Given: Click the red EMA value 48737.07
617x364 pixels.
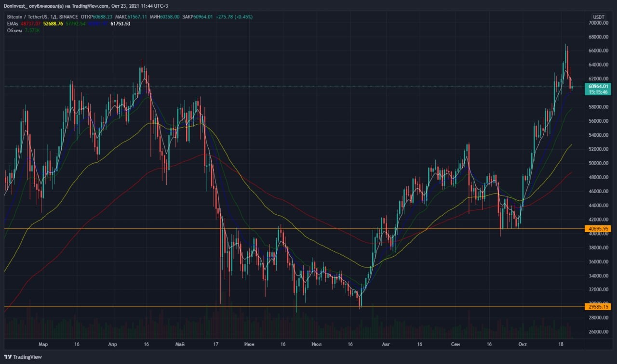Looking at the screenshot, I should 31,24.
